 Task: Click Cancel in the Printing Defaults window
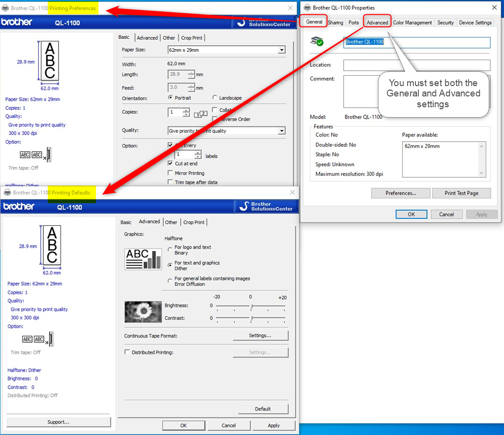[228, 425]
